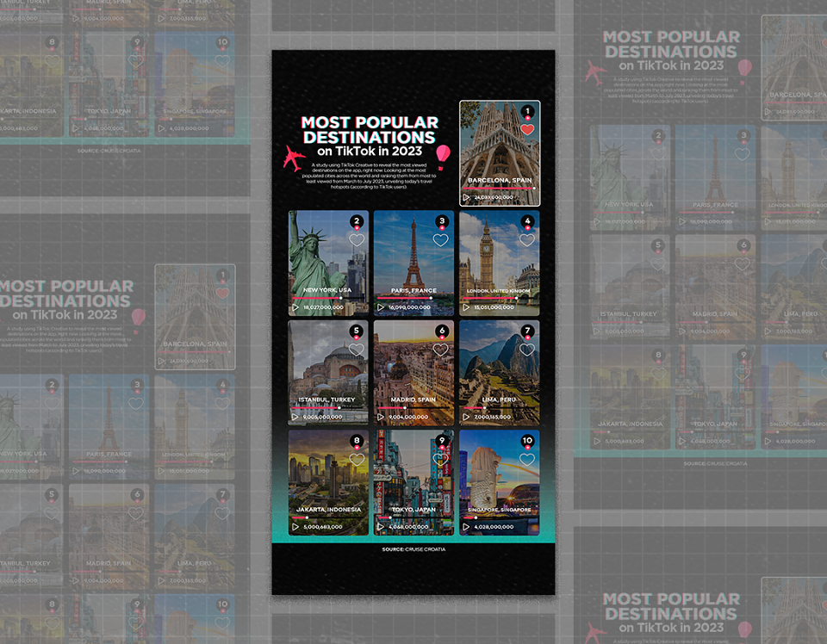Image resolution: width=827 pixels, height=644 pixels.
Task: Click heart icon on Jakarta, Indonesia card
Action: pos(357,460)
